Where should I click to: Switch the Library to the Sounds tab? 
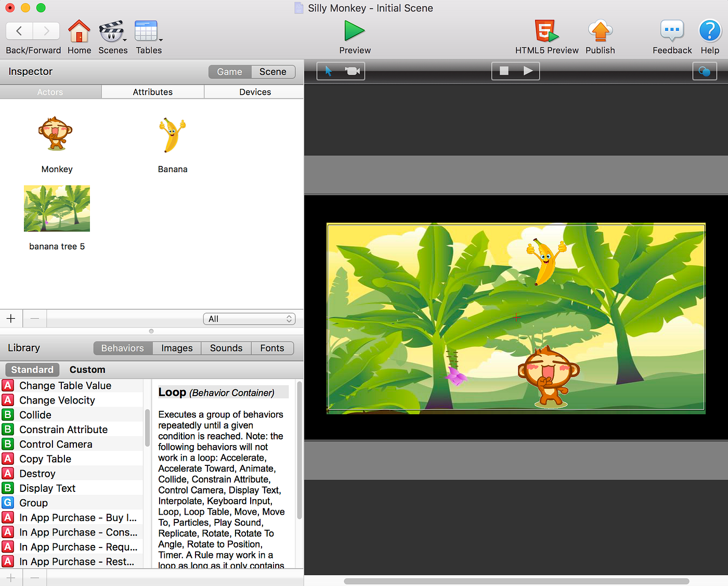[x=226, y=348]
